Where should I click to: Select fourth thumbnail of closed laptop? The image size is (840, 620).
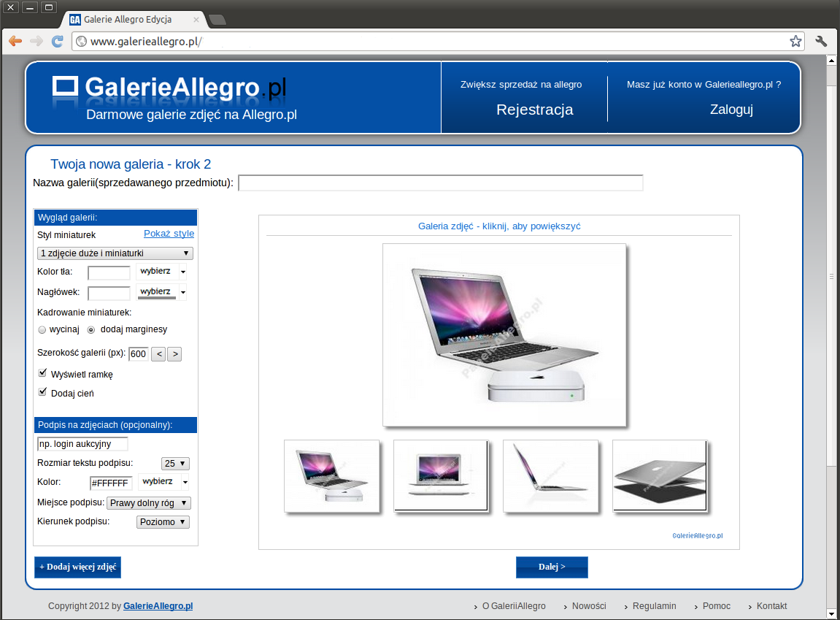pyautogui.click(x=660, y=476)
